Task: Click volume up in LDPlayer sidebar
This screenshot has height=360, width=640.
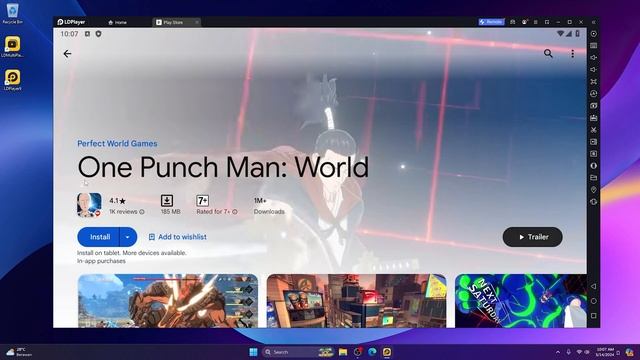Action: pyautogui.click(x=593, y=58)
